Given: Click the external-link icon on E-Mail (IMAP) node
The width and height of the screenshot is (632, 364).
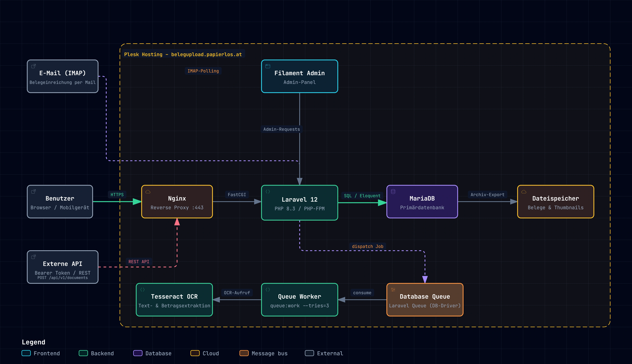Looking at the screenshot, I should (x=34, y=66).
